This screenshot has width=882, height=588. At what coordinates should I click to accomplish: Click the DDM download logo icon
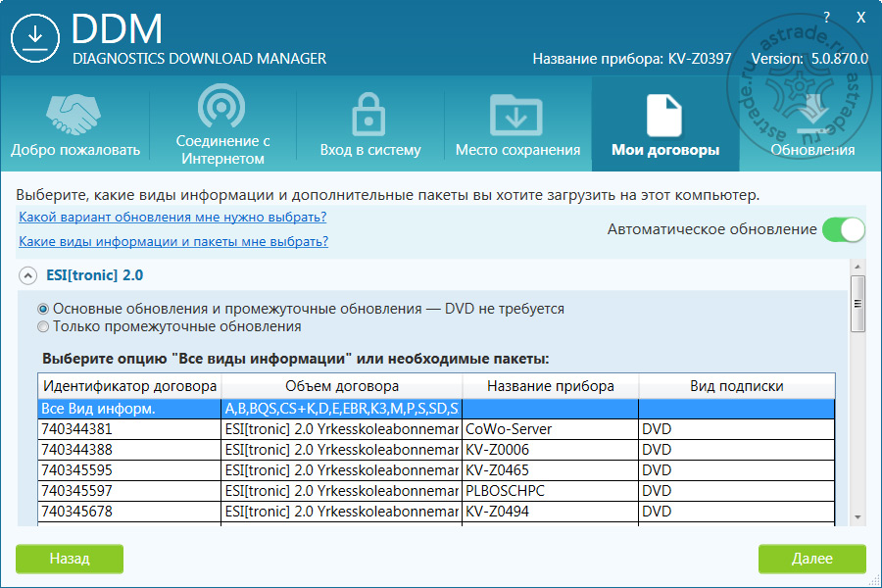pos(35,37)
